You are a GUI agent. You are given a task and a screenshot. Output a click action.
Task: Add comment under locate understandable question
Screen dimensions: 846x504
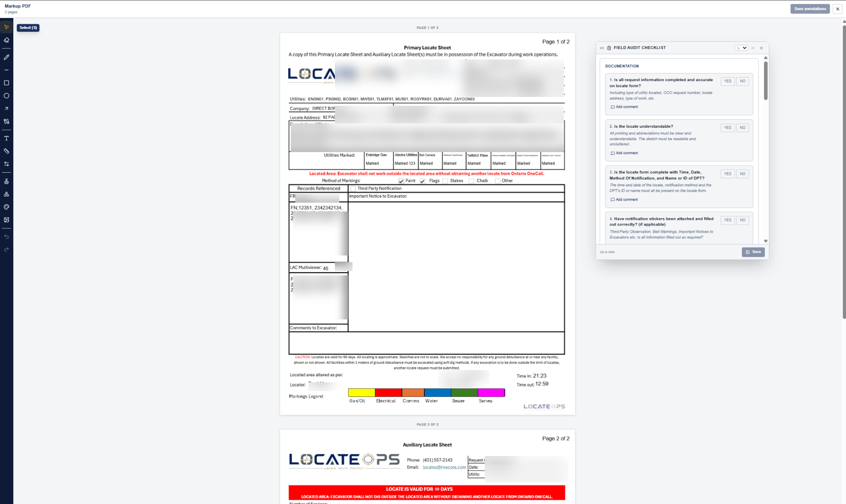click(624, 153)
